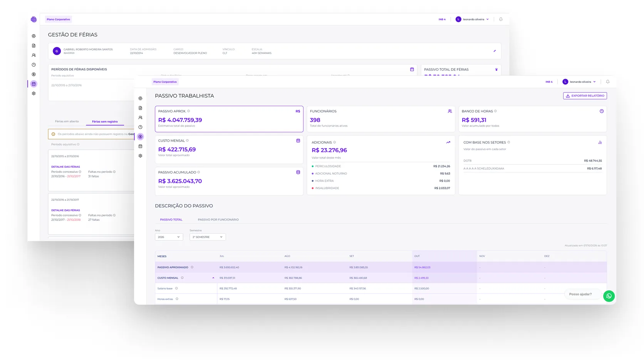The image size is (644, 362).
Task: Open the clock icon in Passivo Trabalhista sidebar
Action: pos(140,127)
